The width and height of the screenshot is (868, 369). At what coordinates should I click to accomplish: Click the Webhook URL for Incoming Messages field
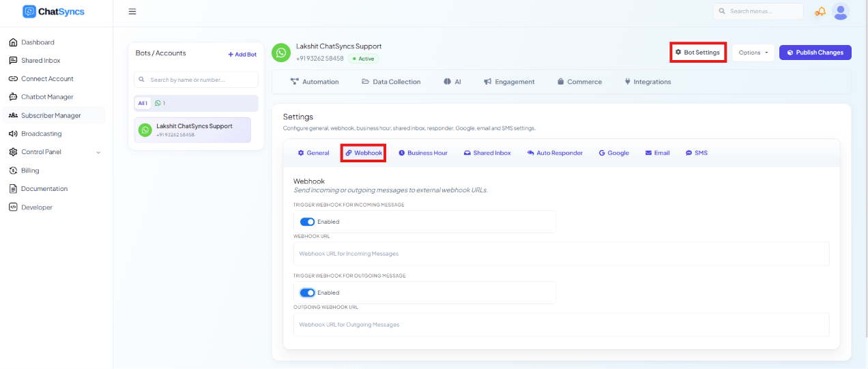pos(562,254)
